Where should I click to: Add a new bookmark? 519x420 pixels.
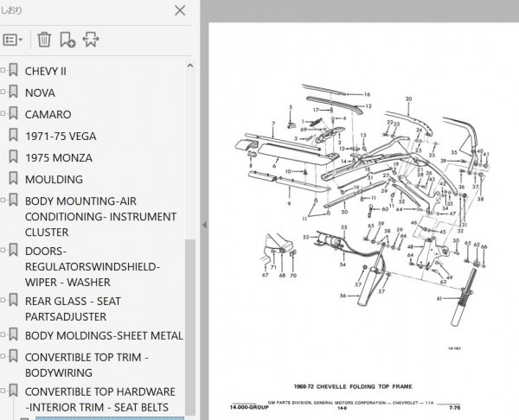pyautogui.click(x=67, y=40)
